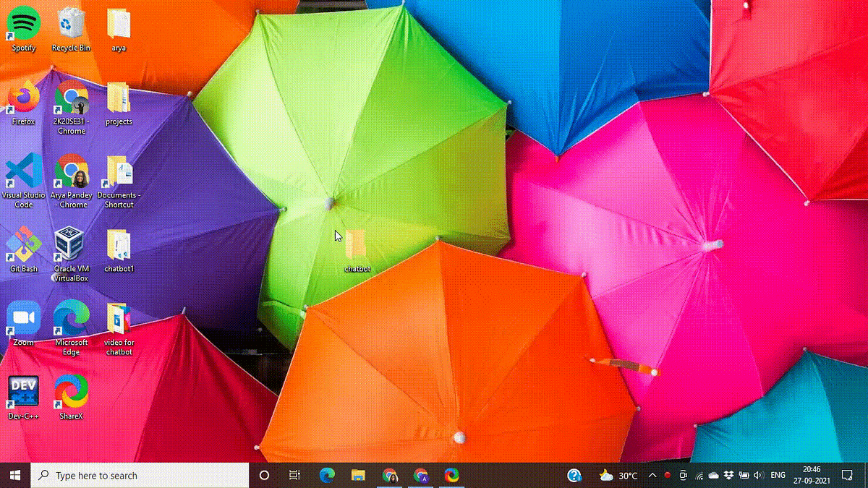Select the Zoom desktop shortcut
Image resolution: width=868 pixels, height=488 pixels.
click(23, 323)
